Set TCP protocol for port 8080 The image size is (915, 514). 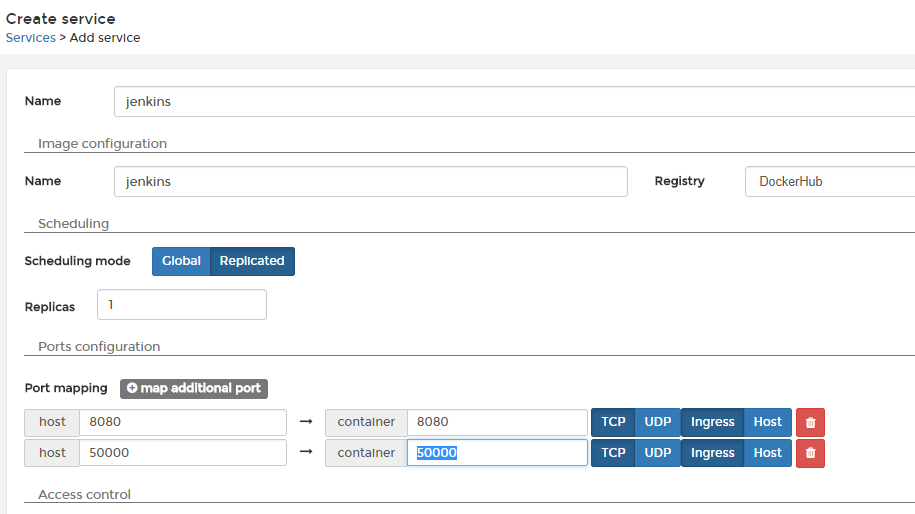pyautogui.click(x=613, y=422)
